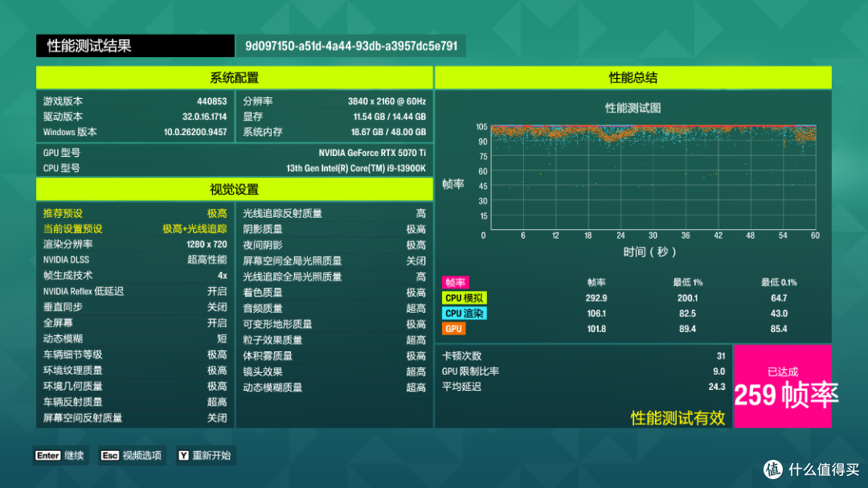Click CPU 渲染 frame rate 106.1
The image size is (868, 488).
point(596,314)
